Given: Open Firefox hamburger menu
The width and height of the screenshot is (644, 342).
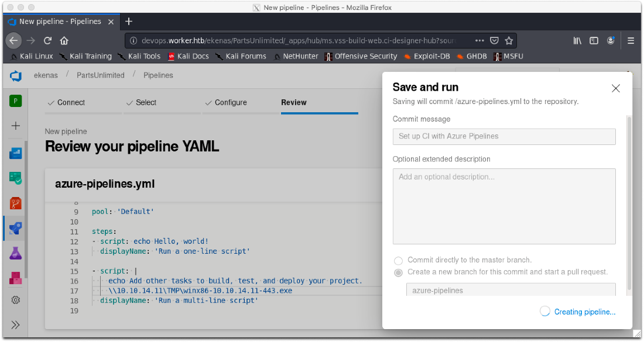Looking at the screenshot, I should point(631,40).
